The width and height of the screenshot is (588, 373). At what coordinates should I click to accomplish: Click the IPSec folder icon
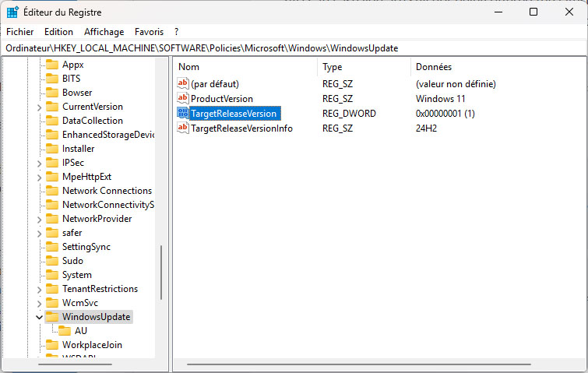[52, 163]
